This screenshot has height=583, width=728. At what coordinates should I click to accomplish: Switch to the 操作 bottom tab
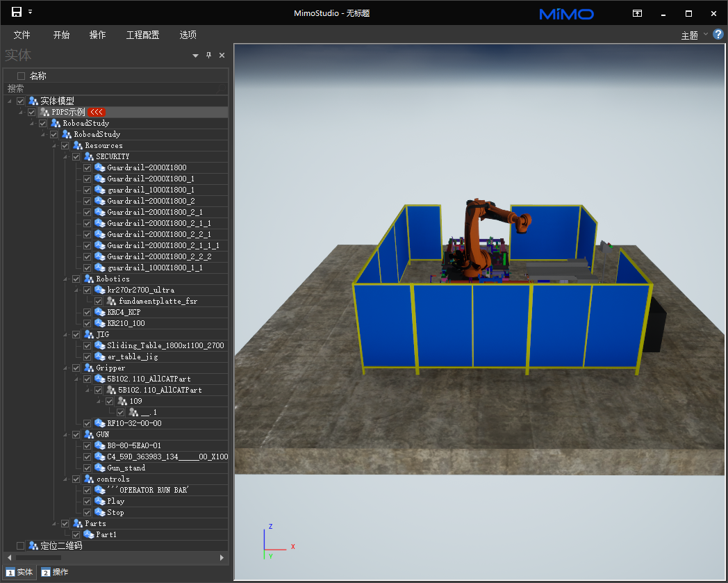(x=55, y=572)
